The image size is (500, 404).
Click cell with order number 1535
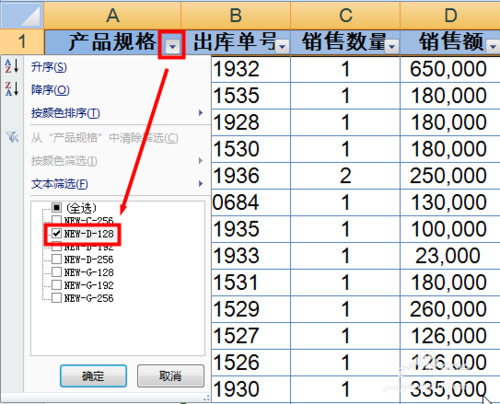point(251,96)
